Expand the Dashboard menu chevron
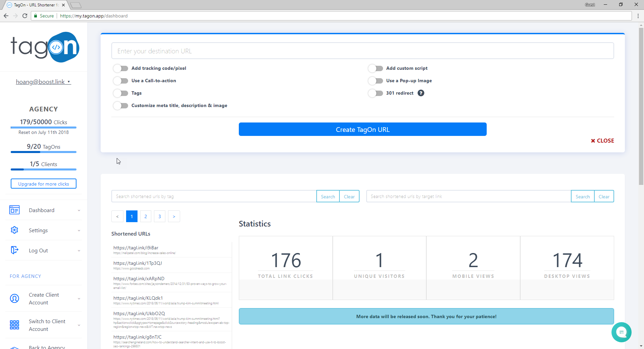 coord(79,210)
